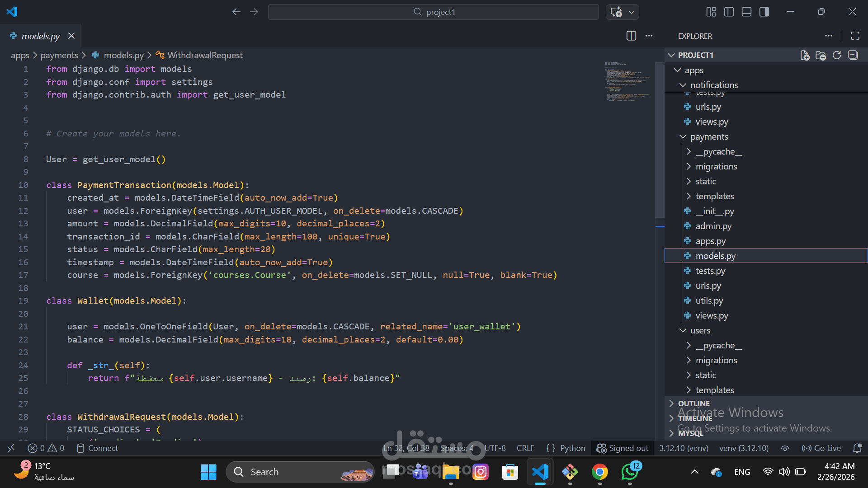Click the Python language mode indicator

(x=572, y=448)
